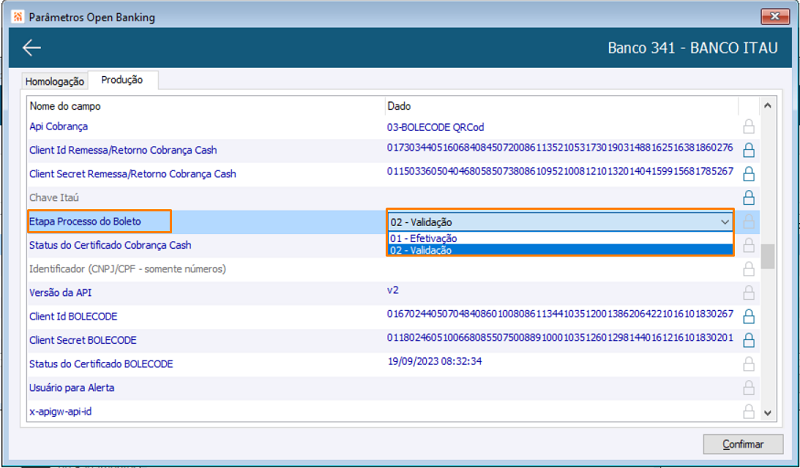Select the Identificador (CNPJ/CPF) field name
Image resolution: width=800 pixels, height=468 pixels.
click(x=128, y=269)
